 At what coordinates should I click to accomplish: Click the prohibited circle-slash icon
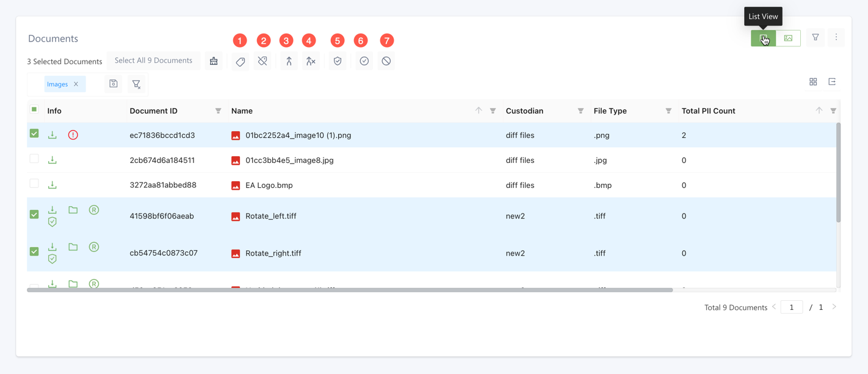point(386,61)
